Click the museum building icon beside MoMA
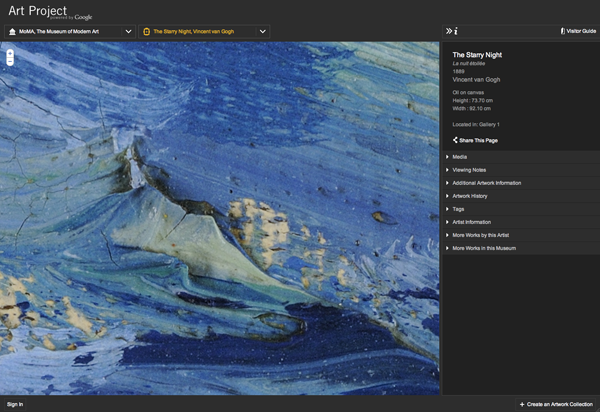 tap(12, 31)
